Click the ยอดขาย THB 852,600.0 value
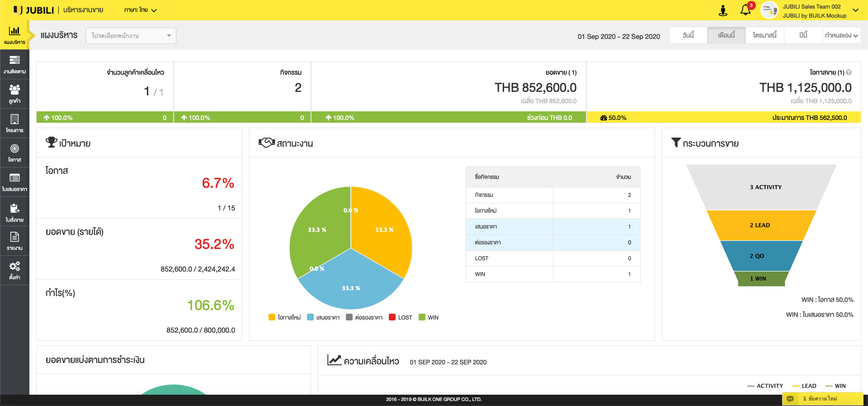The image size is (868, 406). coord(535,87)
